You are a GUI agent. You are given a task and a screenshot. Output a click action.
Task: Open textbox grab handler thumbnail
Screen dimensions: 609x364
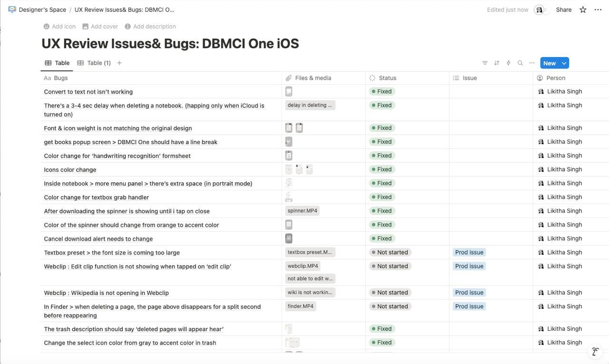coord(289,197)
